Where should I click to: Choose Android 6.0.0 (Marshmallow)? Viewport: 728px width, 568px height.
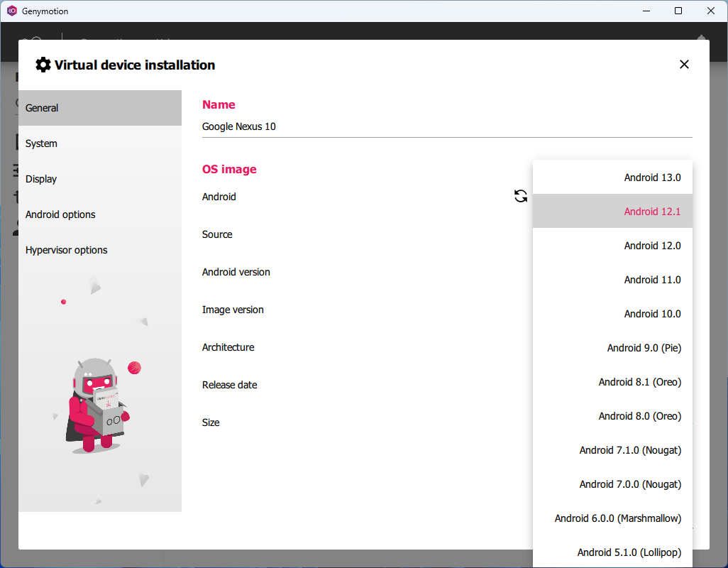(612, 518)
